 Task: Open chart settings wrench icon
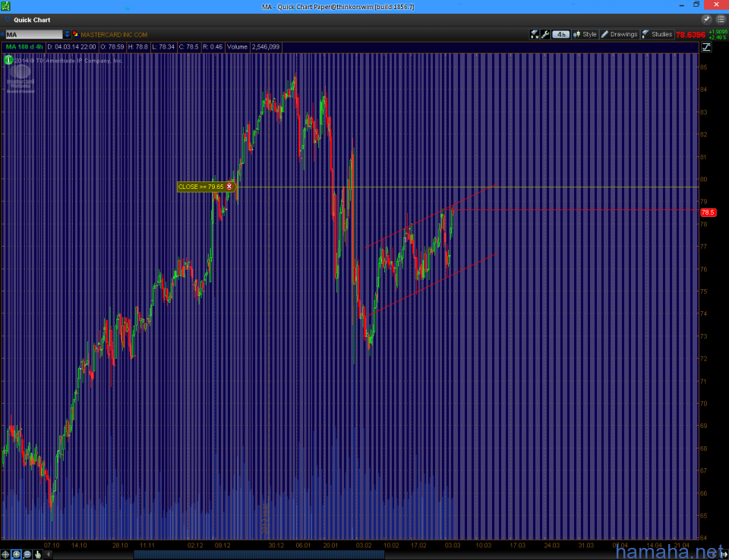pyautogui.click(x=545, y=34)
